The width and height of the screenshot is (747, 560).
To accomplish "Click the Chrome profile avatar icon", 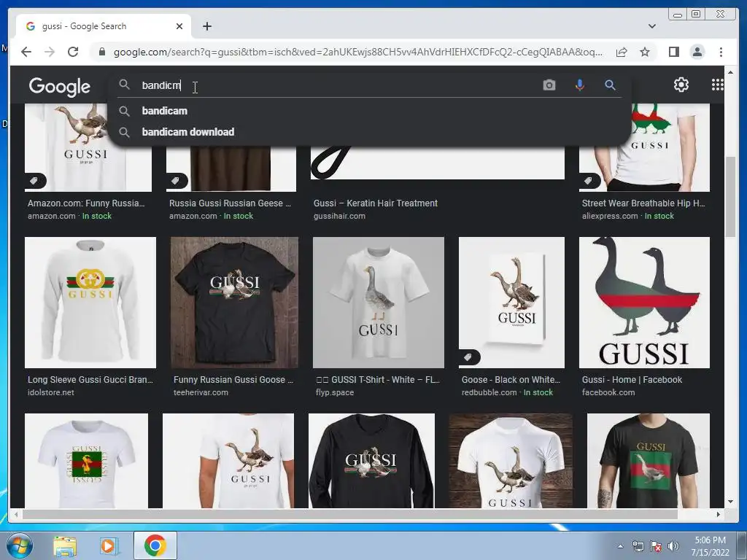I will pos(697,52).
